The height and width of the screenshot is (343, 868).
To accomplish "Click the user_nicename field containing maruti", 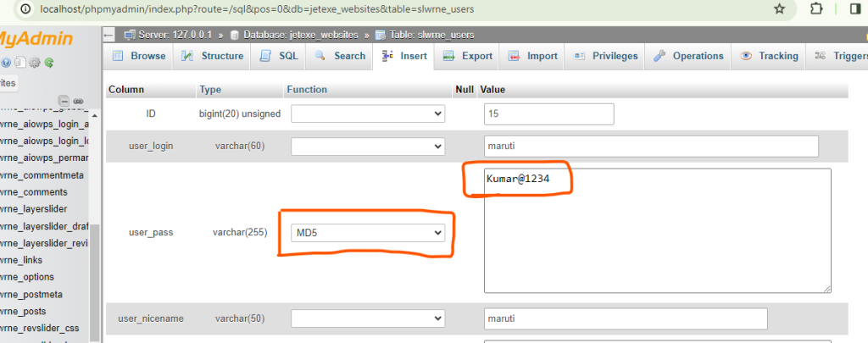I will [626, 318].
